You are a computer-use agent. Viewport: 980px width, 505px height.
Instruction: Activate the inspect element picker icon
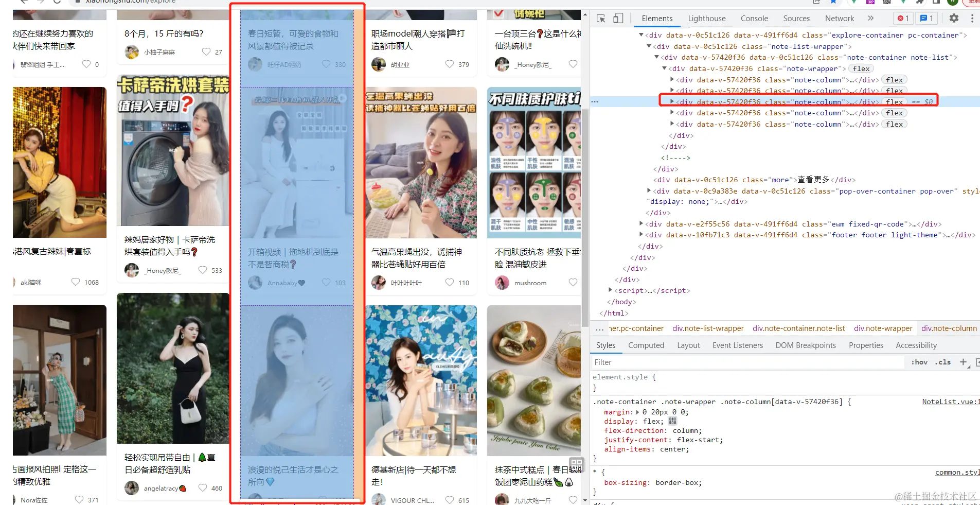point(601,19)
